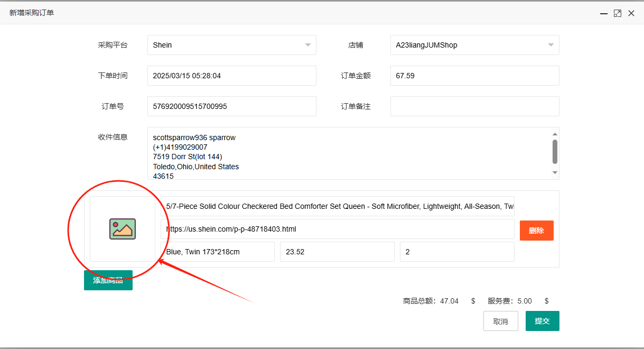Click the Shein product URL field
This screenshot has height=349, width=644.
coord(337,229)
